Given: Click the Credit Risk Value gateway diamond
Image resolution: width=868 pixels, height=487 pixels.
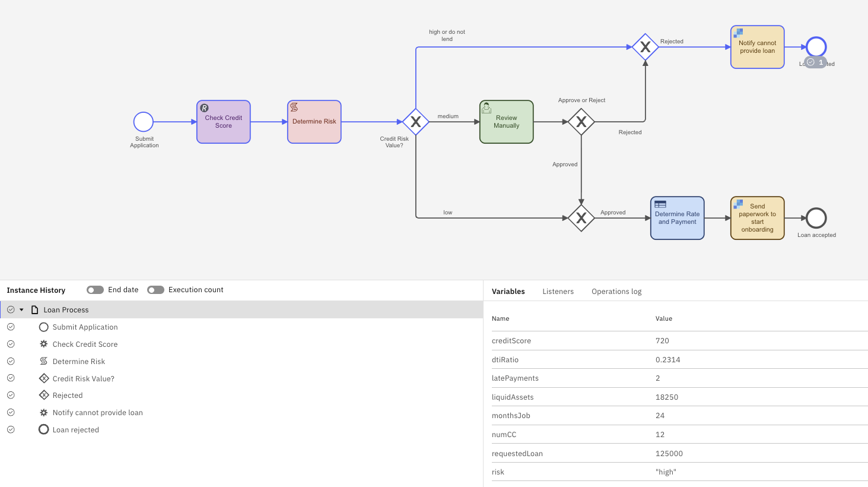Looking at the screenshot, I should [415, 122].
